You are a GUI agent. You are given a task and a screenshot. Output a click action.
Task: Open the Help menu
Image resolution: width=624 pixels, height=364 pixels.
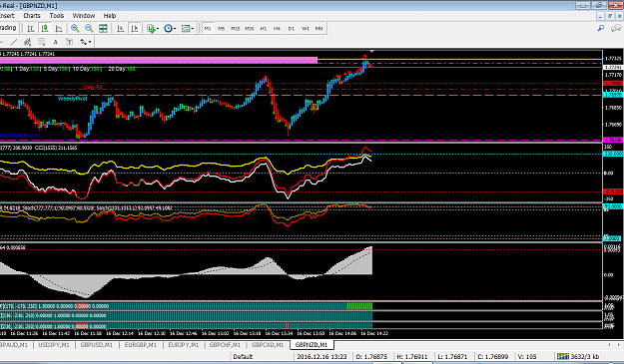coord(110,16)
